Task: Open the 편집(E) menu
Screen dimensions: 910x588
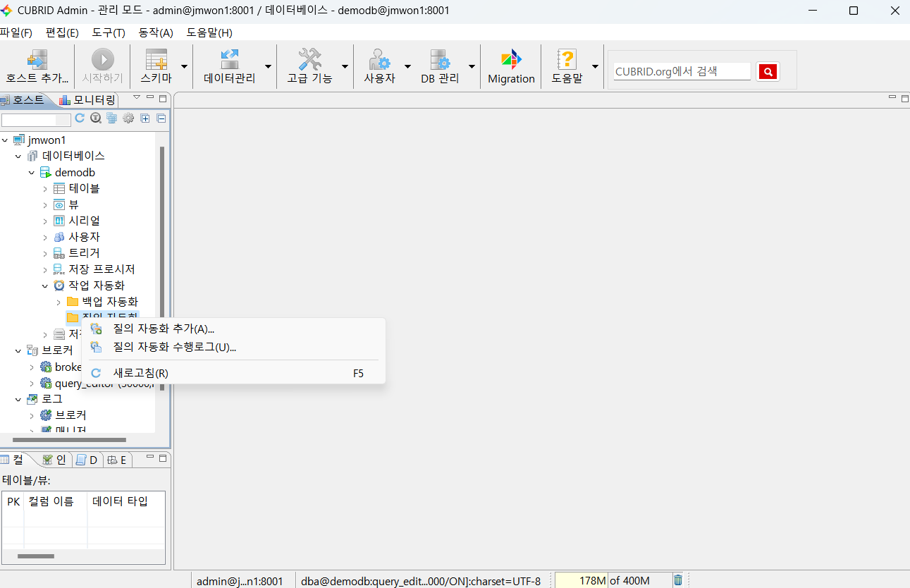Action: pyautogui.click(x=62, y=33)
